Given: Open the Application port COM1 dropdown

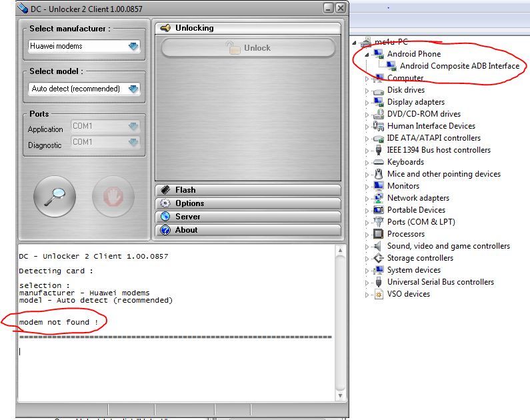Looking at the screenshot, I should coord(105,126).
